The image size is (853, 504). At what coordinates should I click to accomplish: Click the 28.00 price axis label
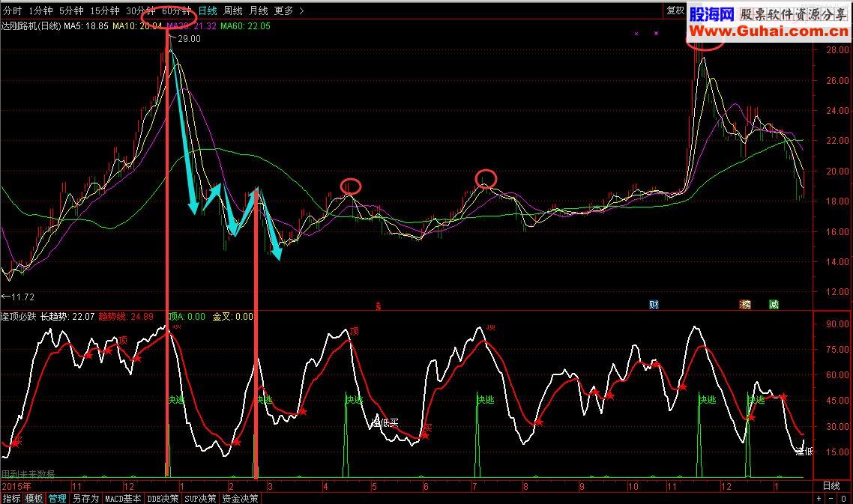pos(838,50)
